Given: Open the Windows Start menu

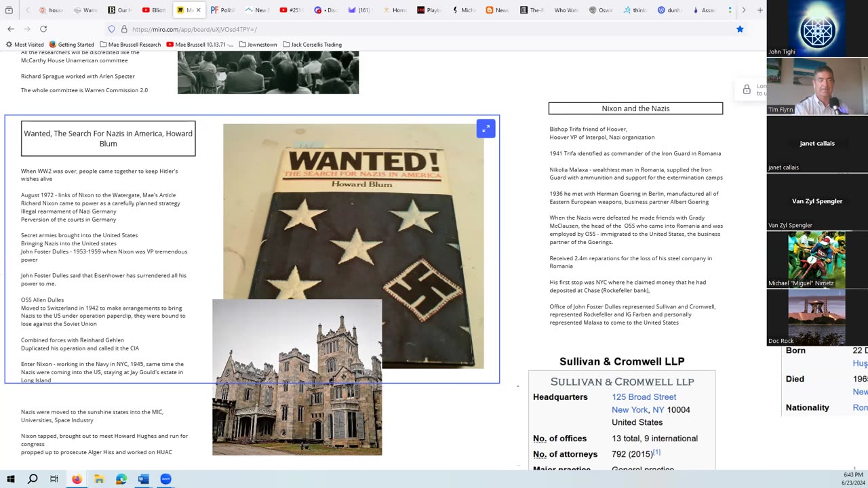Looking at the screenshot, I should point(10,479).
